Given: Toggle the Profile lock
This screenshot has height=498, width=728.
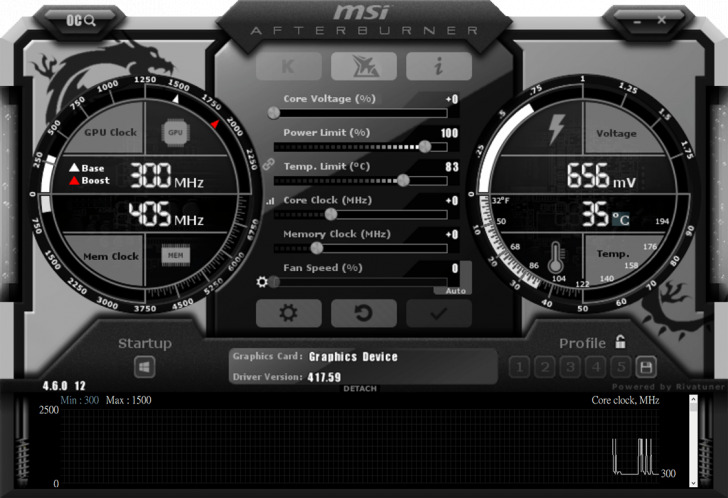Looking at the screenshot, I should coord(621,342).
